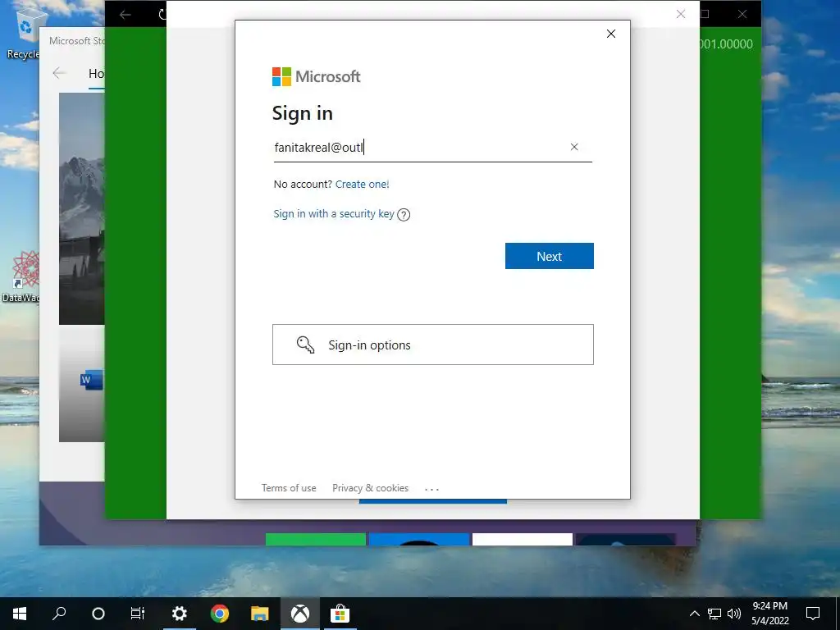
Task: Open the network status tray icon
Action: [714, 614]
